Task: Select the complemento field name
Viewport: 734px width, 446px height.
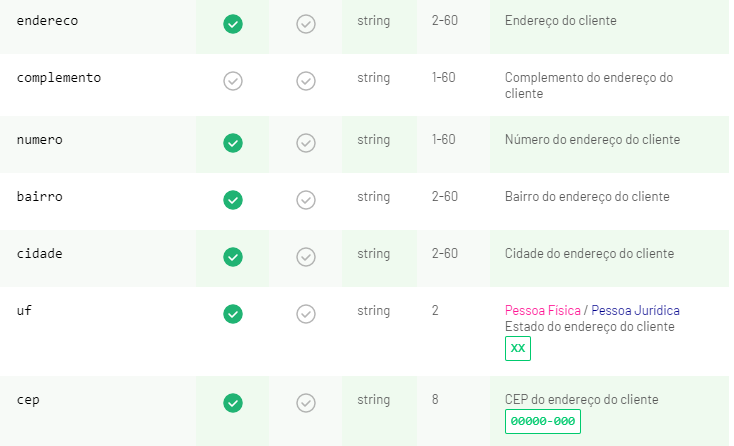Action: 59,78
